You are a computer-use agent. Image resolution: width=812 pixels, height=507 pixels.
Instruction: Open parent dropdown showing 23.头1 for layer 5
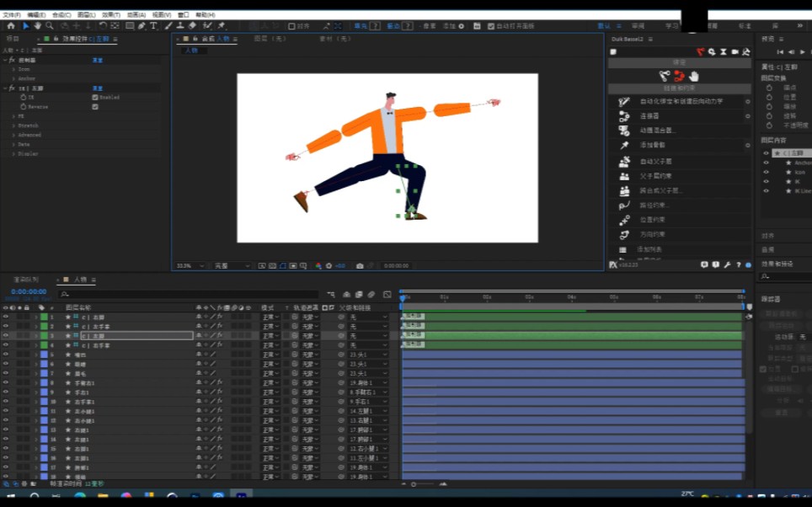(x=368, y=355)
